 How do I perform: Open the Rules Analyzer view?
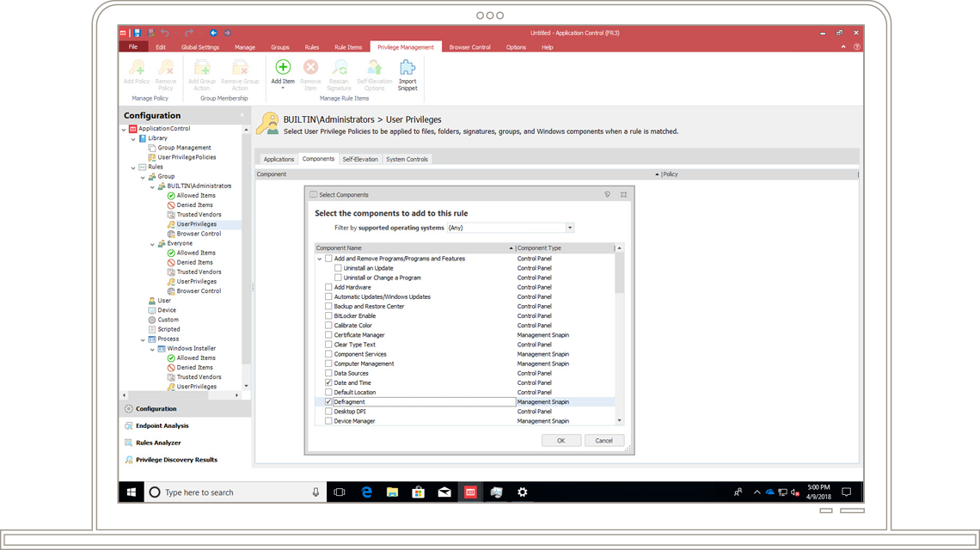(x=158, y=443)
